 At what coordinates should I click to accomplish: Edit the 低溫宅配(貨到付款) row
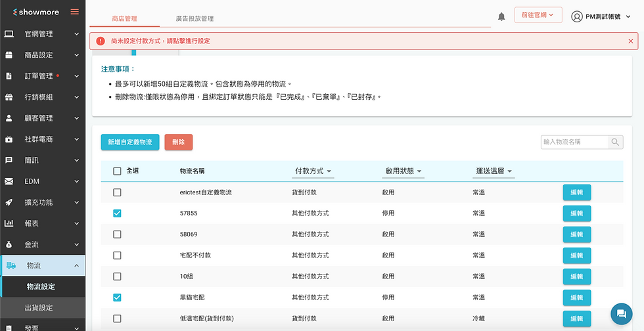[x=577, y=319]
